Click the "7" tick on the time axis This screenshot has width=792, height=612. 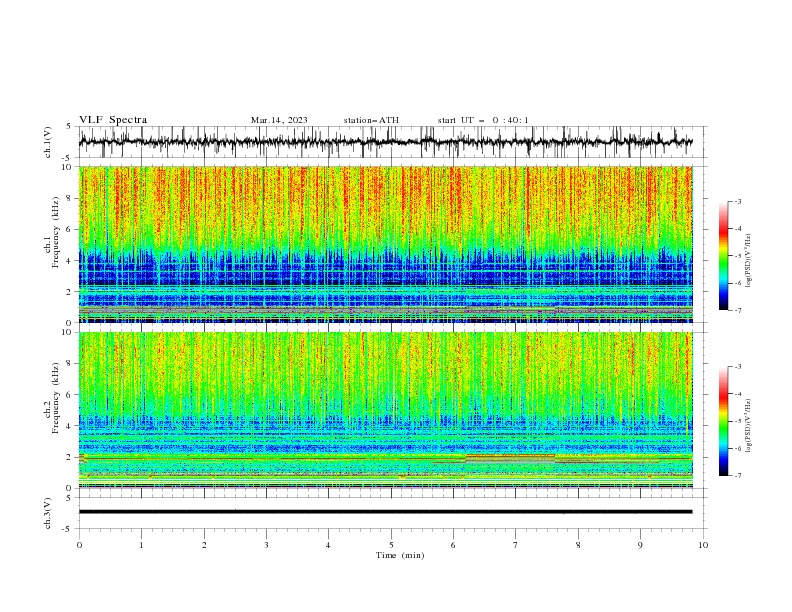516,545
